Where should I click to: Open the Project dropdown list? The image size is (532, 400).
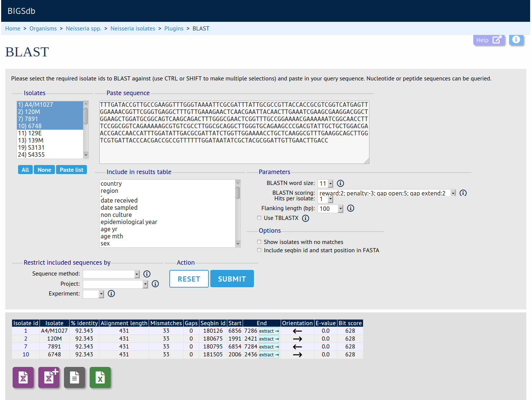pos(115,284)
